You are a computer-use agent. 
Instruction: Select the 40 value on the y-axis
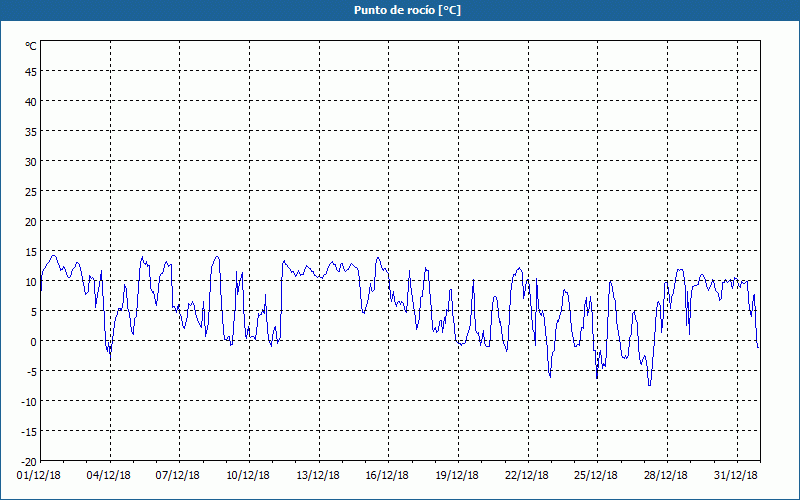pyautogui.click(x=31, y=102)
